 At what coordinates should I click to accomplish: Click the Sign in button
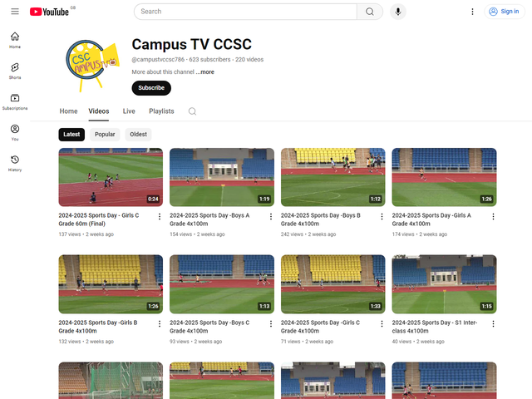pyautogui.click(x=504, y=12)
